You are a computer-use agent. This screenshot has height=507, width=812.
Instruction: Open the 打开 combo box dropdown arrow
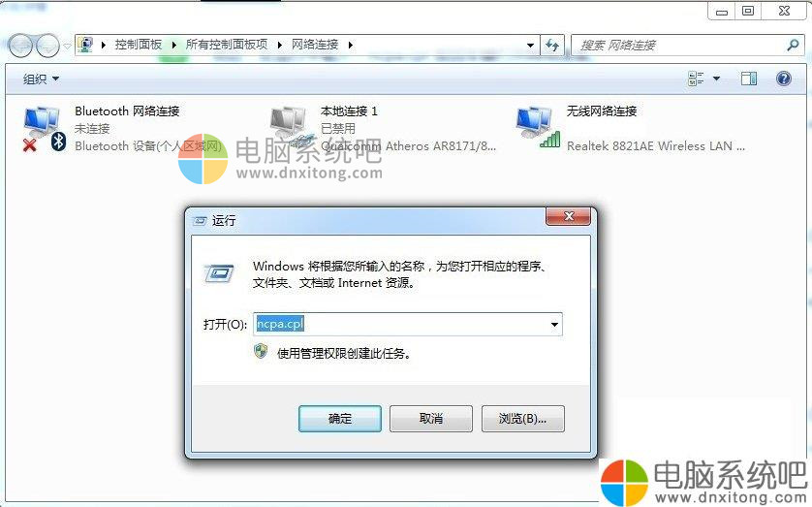click(x=554, y=325)
